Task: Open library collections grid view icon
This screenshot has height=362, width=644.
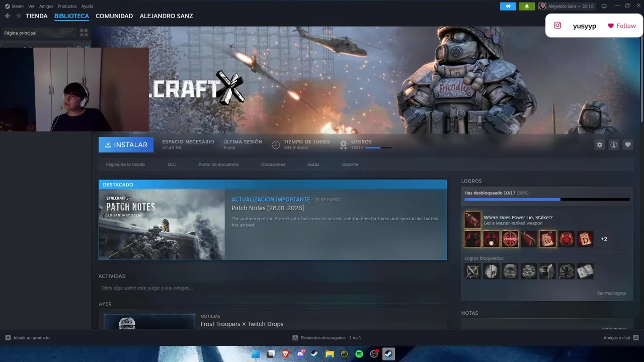Action: pos(84,33)
